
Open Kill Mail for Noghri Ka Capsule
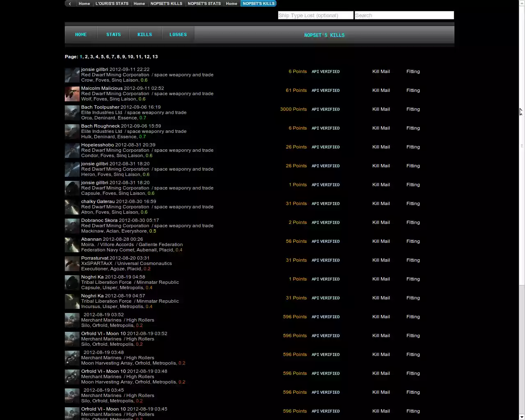click(381, 279)
